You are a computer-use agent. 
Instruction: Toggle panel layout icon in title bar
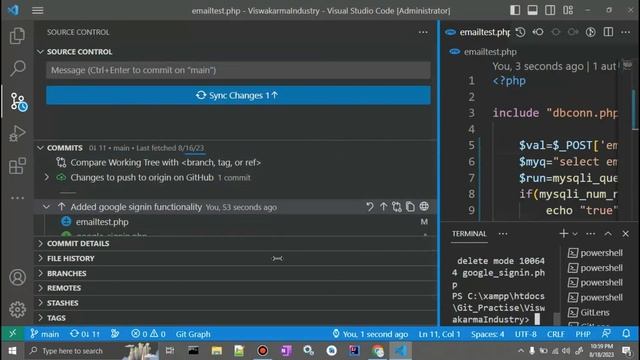pyautogui.click(x=532, y=10)
